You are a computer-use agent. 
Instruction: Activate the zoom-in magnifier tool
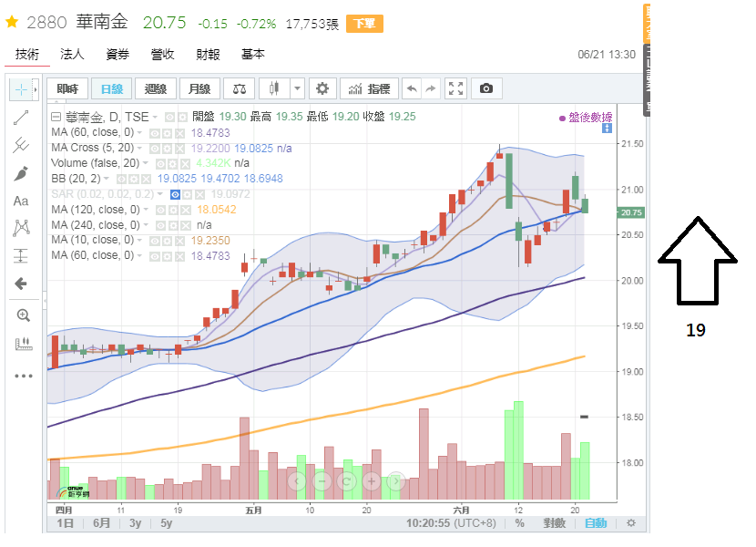pos(23,315)
